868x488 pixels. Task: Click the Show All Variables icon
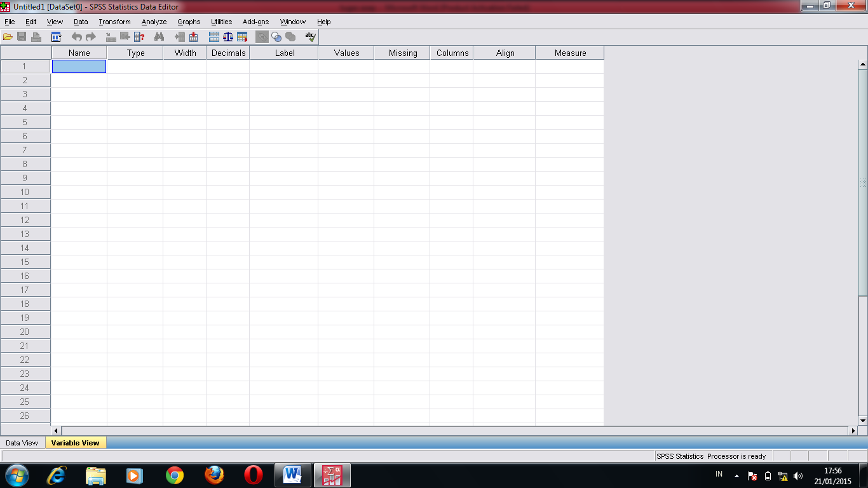(290, 37)
